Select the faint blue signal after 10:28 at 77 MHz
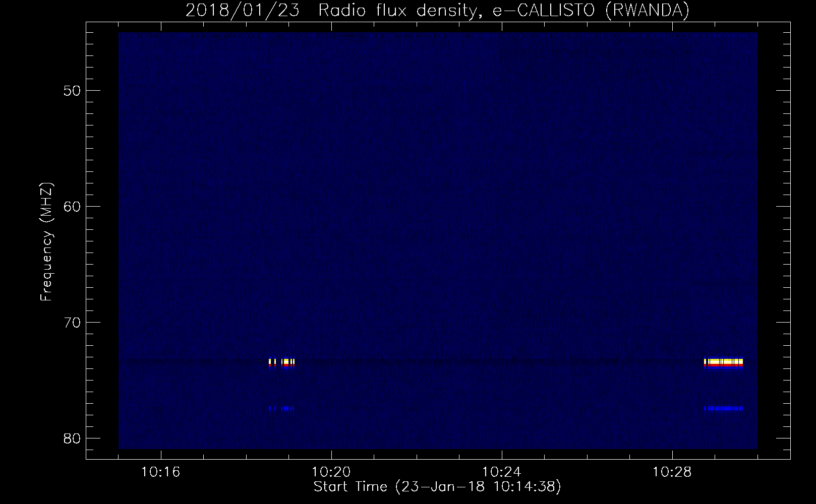This screenshot has height=504, width=816. click(x=724, y=408)
